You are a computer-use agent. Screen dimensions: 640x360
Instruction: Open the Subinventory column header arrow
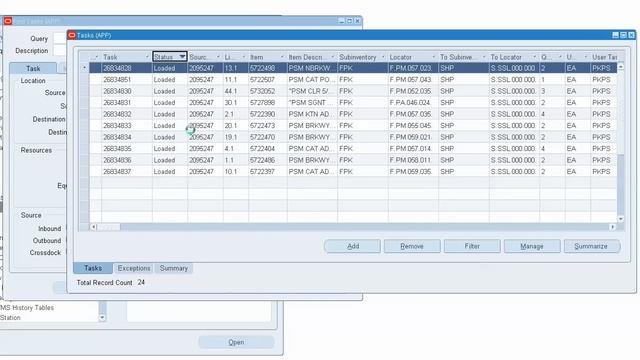coord(383,57)
